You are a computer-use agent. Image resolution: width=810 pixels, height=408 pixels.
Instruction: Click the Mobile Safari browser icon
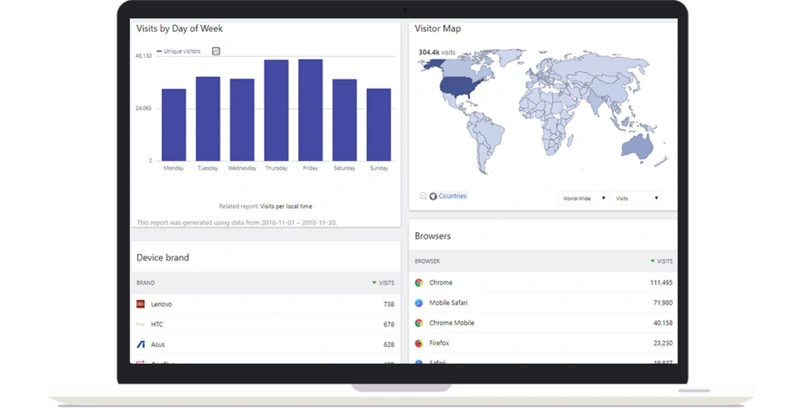tap(419, 303)
